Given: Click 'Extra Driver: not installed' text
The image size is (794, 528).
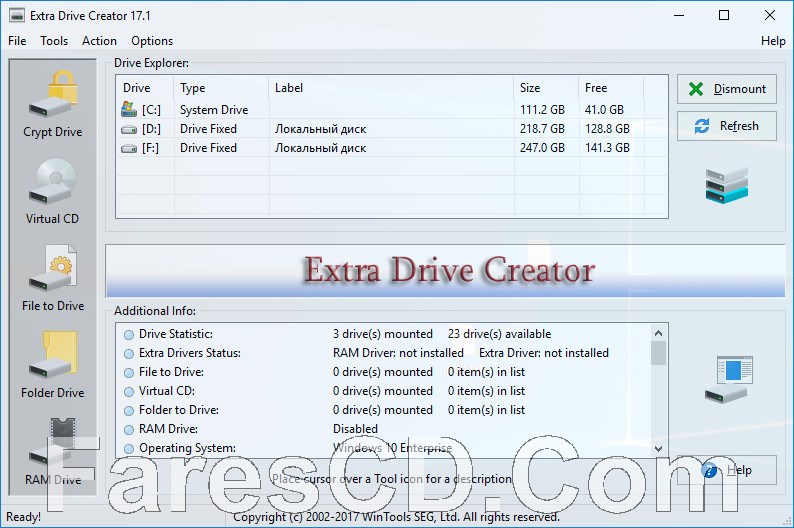Looking at the screenshot, I should [544, 353].
